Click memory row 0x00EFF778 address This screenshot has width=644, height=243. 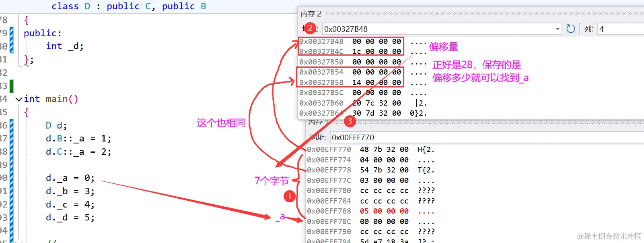(329, 170)
